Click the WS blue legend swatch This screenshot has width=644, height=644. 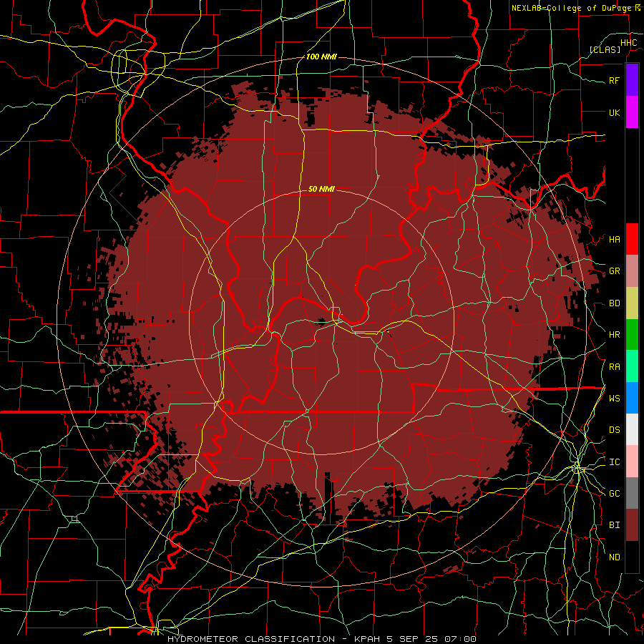[632, 398]
